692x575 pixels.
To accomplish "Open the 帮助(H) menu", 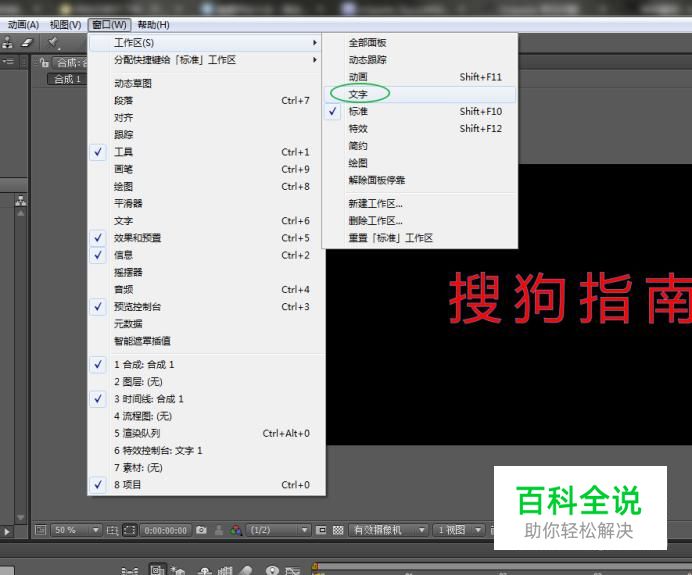I will click(154, 25).
